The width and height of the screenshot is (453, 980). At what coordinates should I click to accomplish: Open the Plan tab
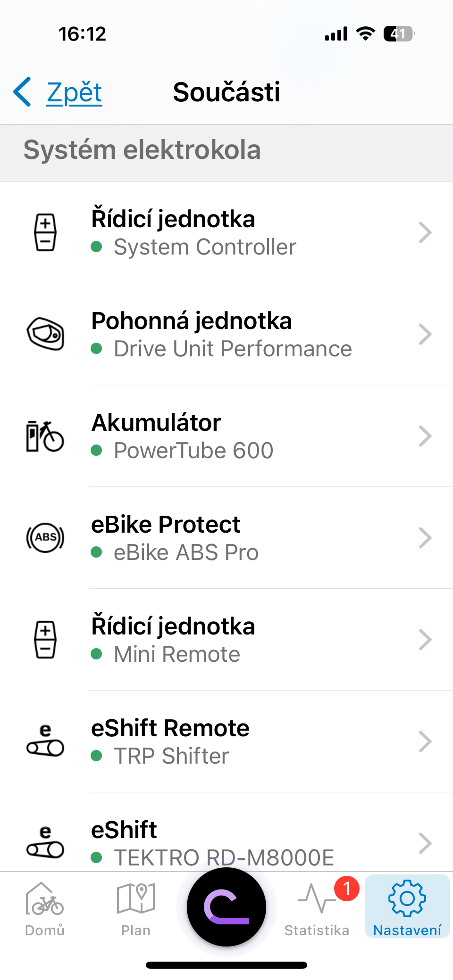click(135, 909)
